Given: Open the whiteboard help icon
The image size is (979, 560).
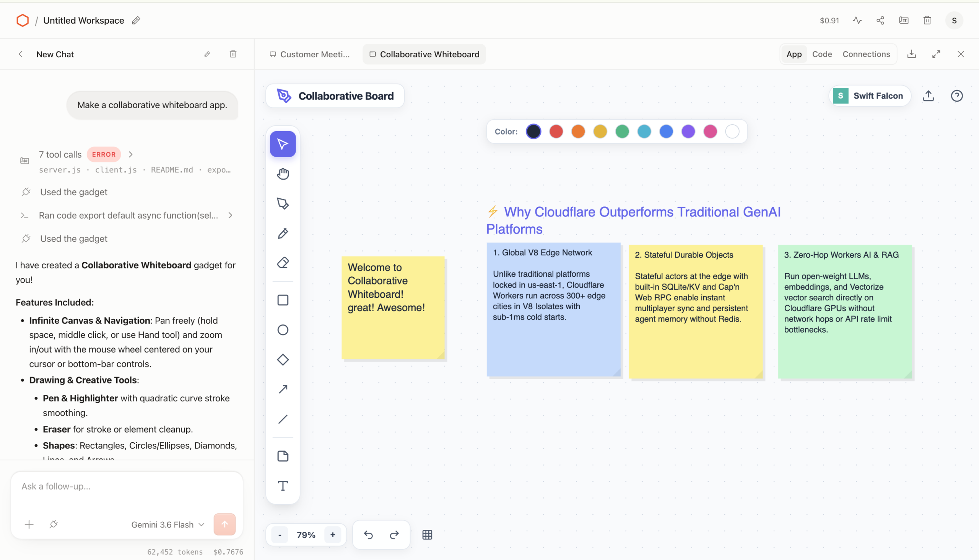Looking at the screenshot, I should [957, 96].
